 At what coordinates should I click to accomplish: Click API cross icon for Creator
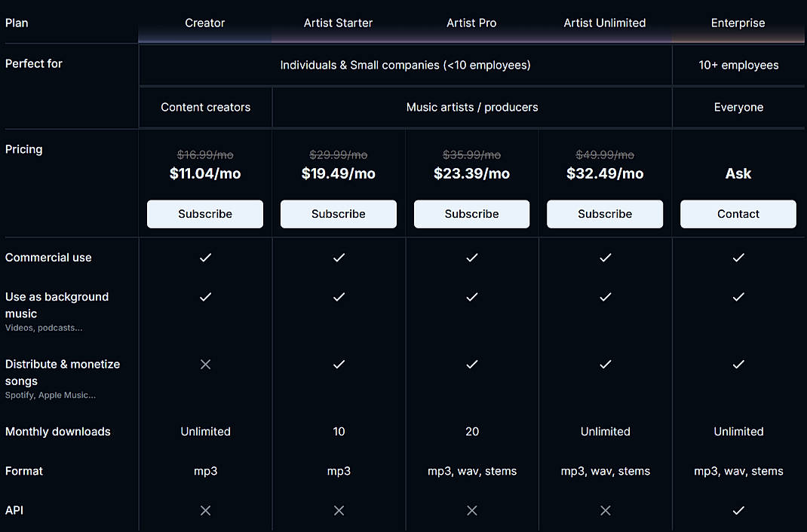pyautogui.click(x=205, y=510)
